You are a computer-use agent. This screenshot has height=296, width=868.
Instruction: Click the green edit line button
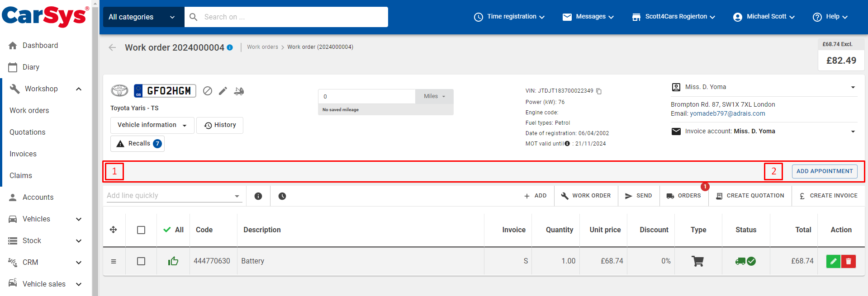[x=833, y=261]
